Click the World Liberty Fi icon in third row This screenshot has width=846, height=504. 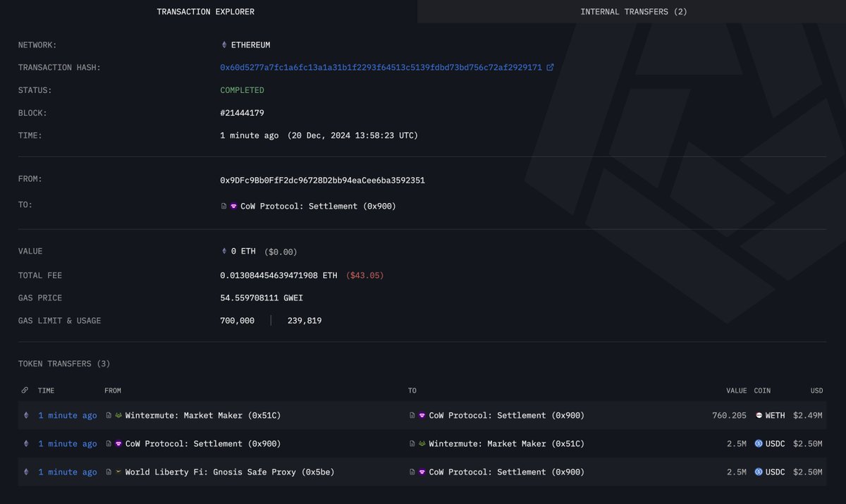click(x=118, y=472)
